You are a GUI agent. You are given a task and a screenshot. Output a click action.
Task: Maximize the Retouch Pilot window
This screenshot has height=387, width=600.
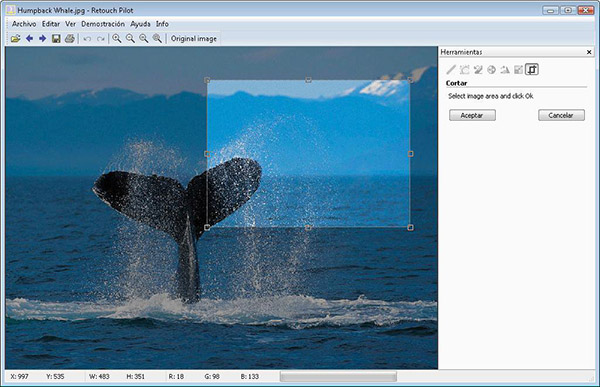tap(568, 10)
